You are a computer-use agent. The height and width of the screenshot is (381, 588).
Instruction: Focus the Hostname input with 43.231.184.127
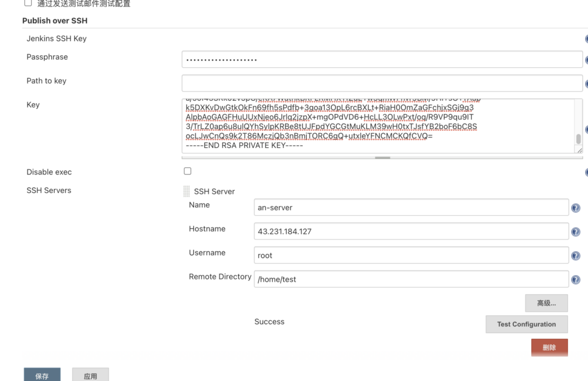pyautogui.click(x=411, y=231)
